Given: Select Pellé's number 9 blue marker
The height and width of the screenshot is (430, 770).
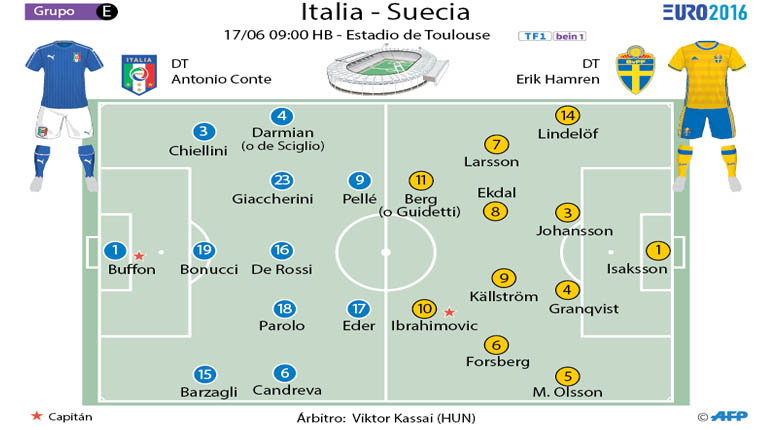Looking at the screenshot, I should [359, 180].
